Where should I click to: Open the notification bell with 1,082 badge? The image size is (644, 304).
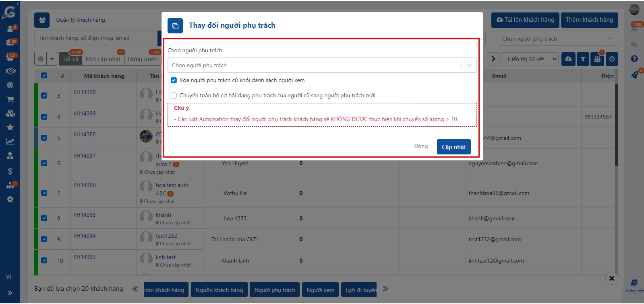634,29
